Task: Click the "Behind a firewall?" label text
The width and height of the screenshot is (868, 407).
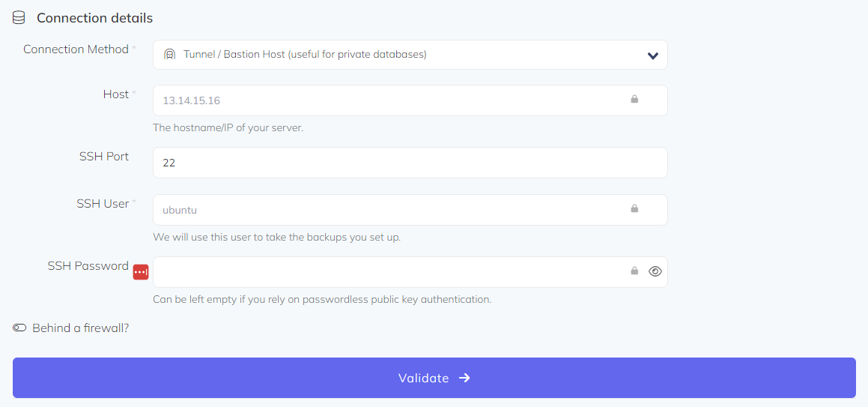Action: (x=81, y=328)
